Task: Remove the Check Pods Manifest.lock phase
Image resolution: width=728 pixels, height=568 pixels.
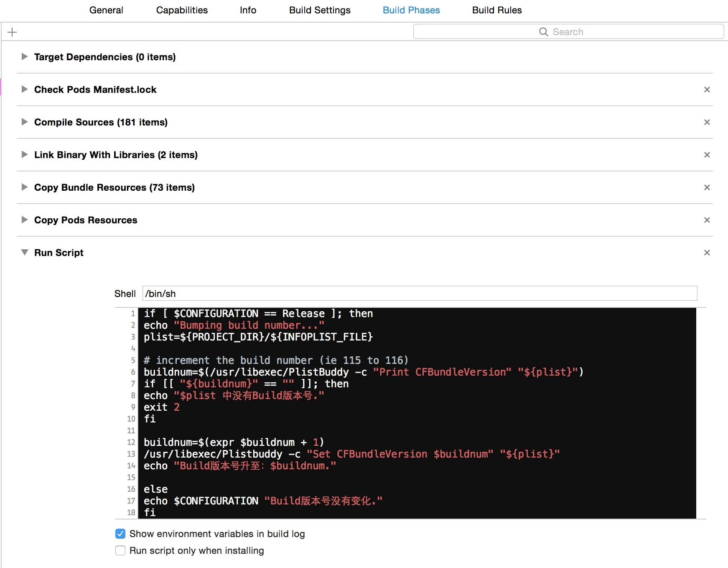Action: (x=707, y=90)
